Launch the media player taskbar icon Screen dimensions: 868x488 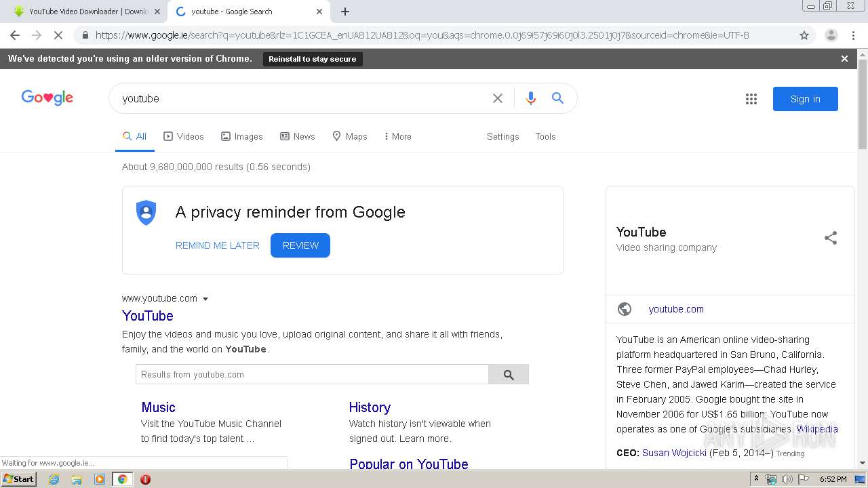[100, 479]
